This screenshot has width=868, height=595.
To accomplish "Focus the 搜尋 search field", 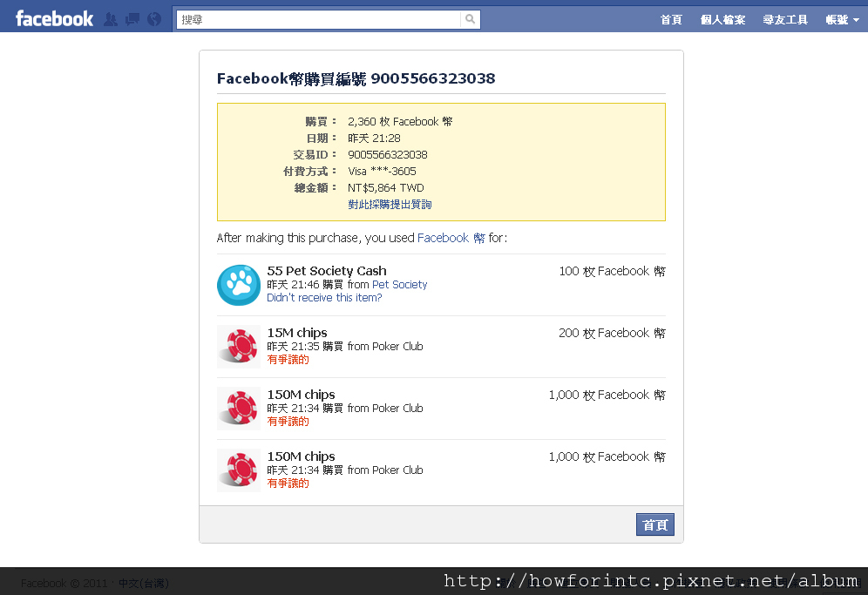I will [318, 19].
